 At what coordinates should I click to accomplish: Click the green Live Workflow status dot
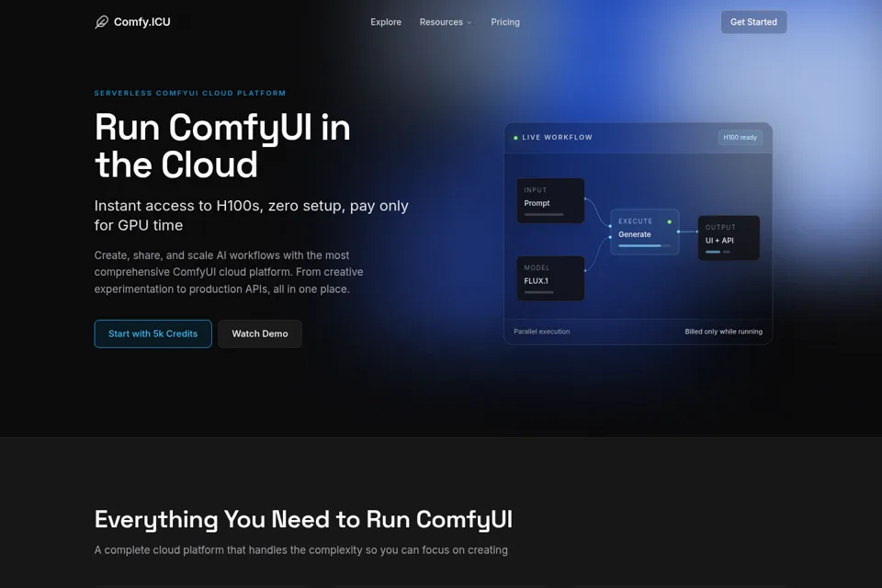tap(515, 137)
